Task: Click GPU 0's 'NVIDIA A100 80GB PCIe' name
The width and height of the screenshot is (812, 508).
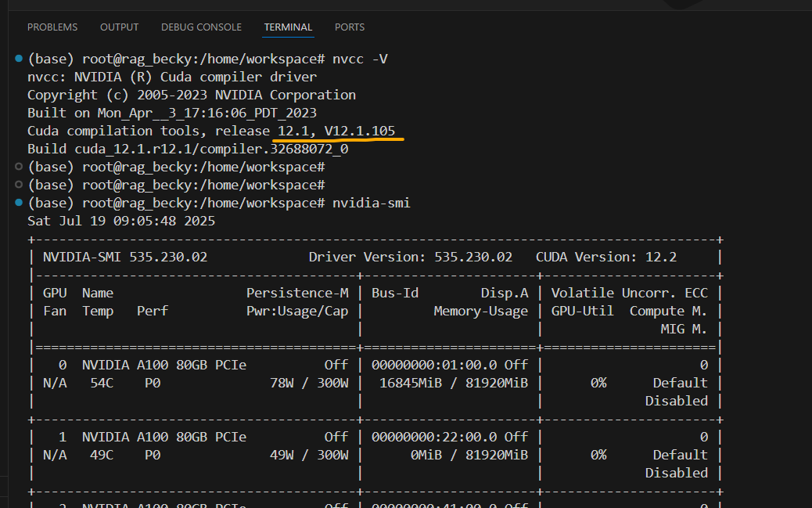Action: click(164, 365)
